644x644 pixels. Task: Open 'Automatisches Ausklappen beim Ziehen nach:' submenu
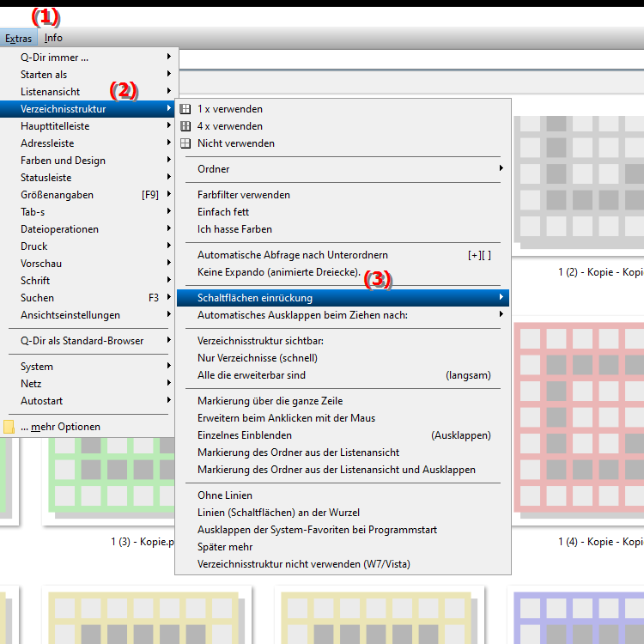[x=343, y=315]
